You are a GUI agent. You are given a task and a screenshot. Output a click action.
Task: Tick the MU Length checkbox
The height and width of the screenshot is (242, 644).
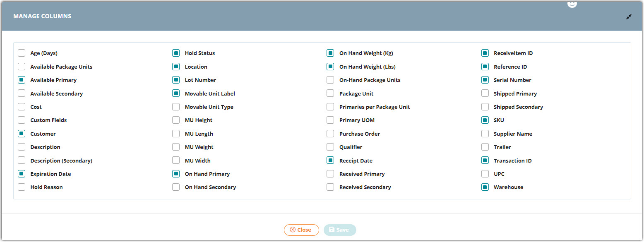tap(176, 134)
